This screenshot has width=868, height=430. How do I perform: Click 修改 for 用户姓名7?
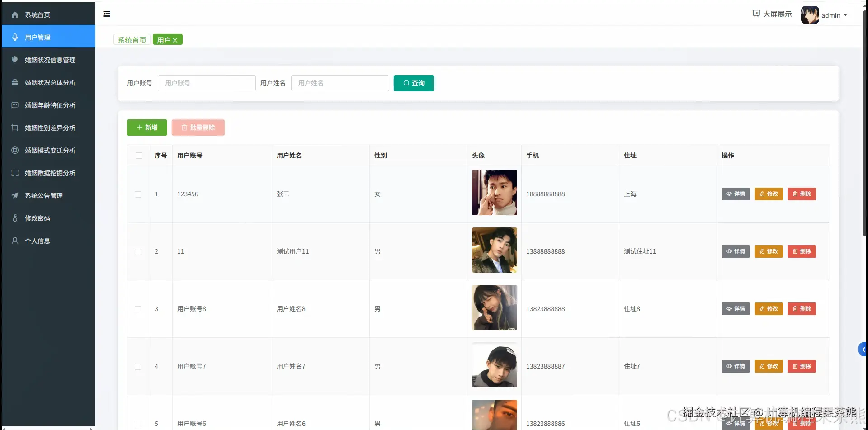coord(769,366)
